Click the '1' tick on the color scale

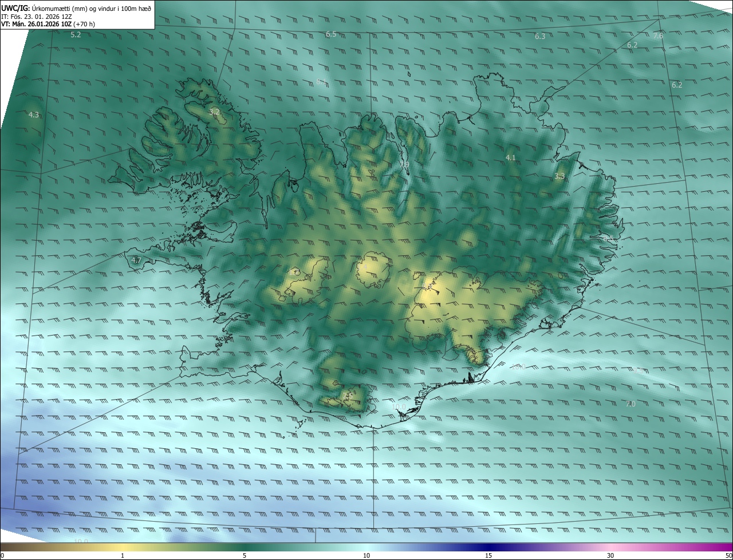(x=123, y=555)
